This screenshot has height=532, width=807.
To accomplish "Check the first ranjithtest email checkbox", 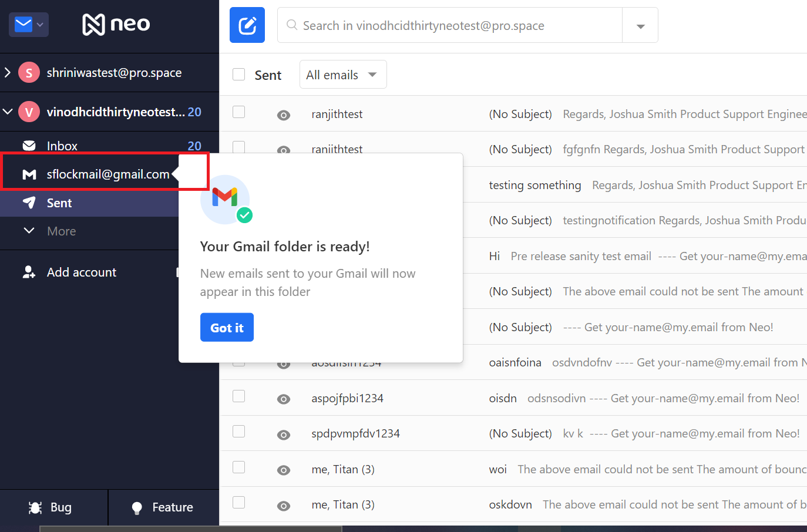I will coord(238,112).
